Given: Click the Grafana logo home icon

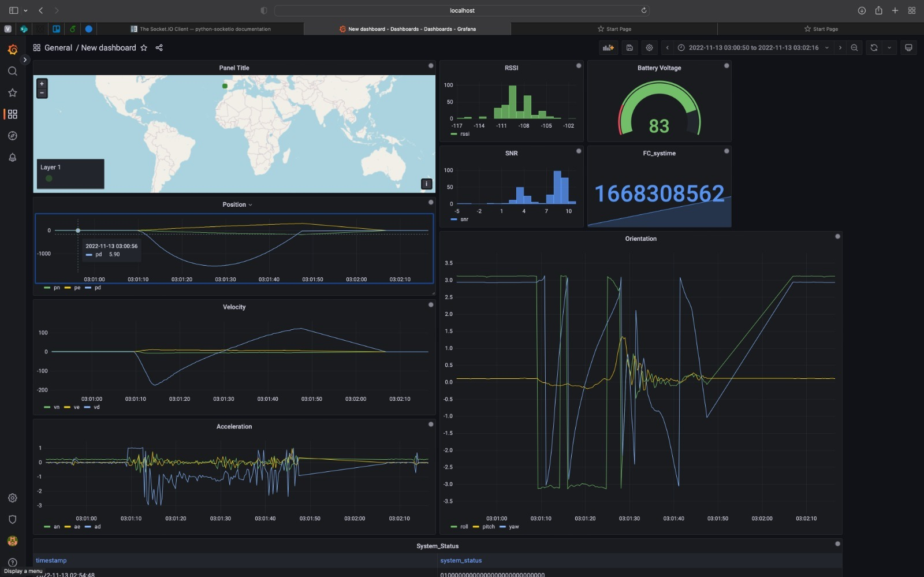Looking at the screenshot, I should tap(12, 50).
